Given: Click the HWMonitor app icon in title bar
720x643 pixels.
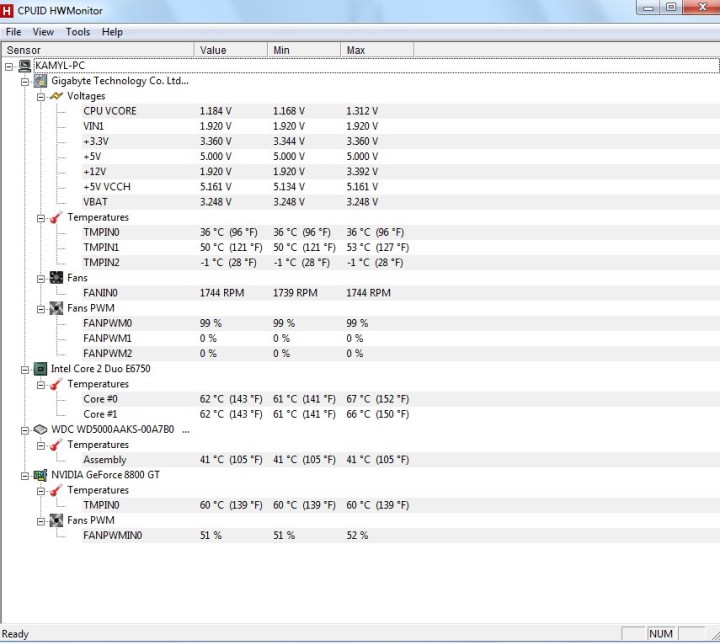Looking at the screenshot, I should (7, 11).
